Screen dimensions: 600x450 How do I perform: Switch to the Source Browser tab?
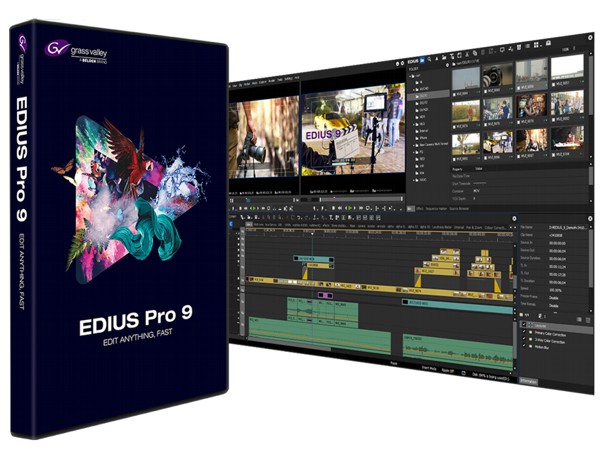pyautogui.click(x=459, y=209)
